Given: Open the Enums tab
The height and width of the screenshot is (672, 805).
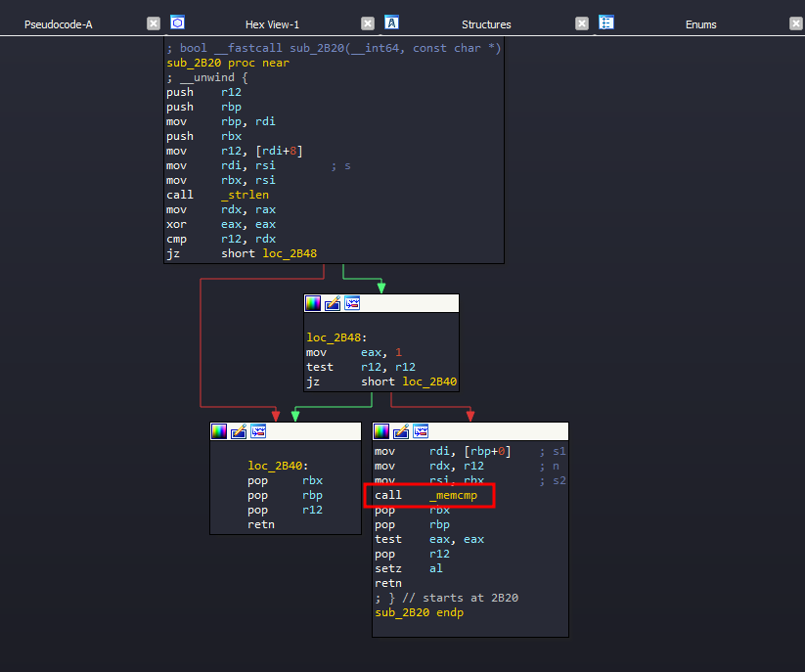Looking at the screenshot, I should (x=700, y=24).
